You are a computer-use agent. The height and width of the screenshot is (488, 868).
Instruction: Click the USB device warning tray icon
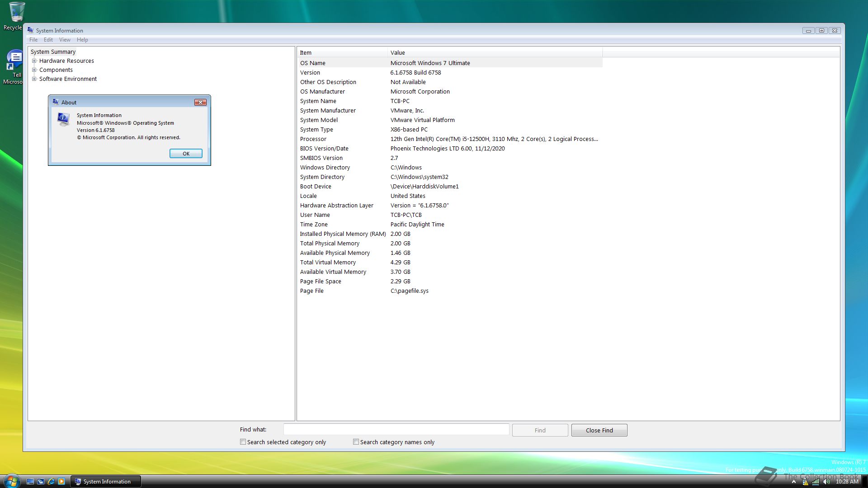(x=805, y=482)
